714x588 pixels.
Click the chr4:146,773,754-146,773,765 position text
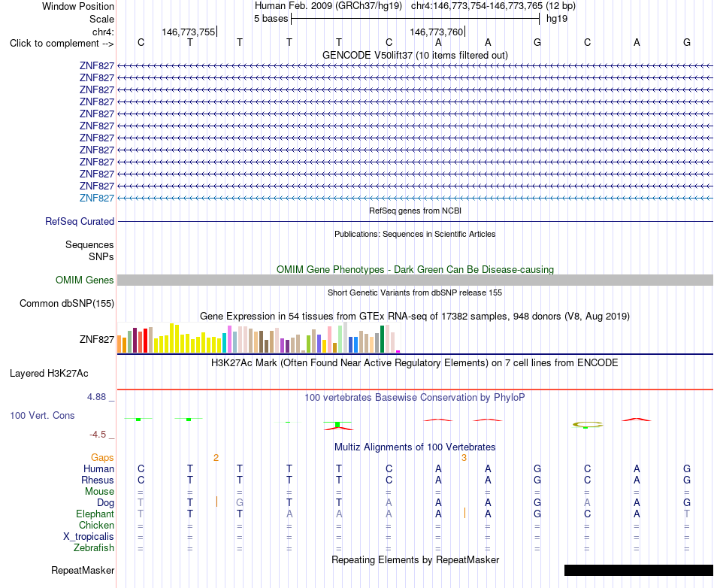[477, 6]
